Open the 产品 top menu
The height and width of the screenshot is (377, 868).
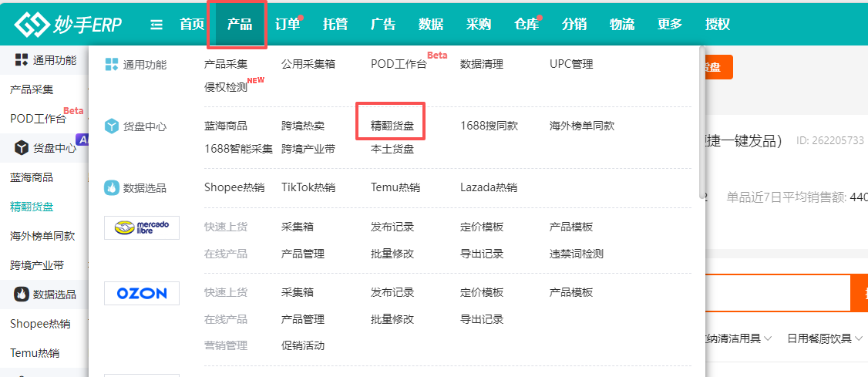239,25
